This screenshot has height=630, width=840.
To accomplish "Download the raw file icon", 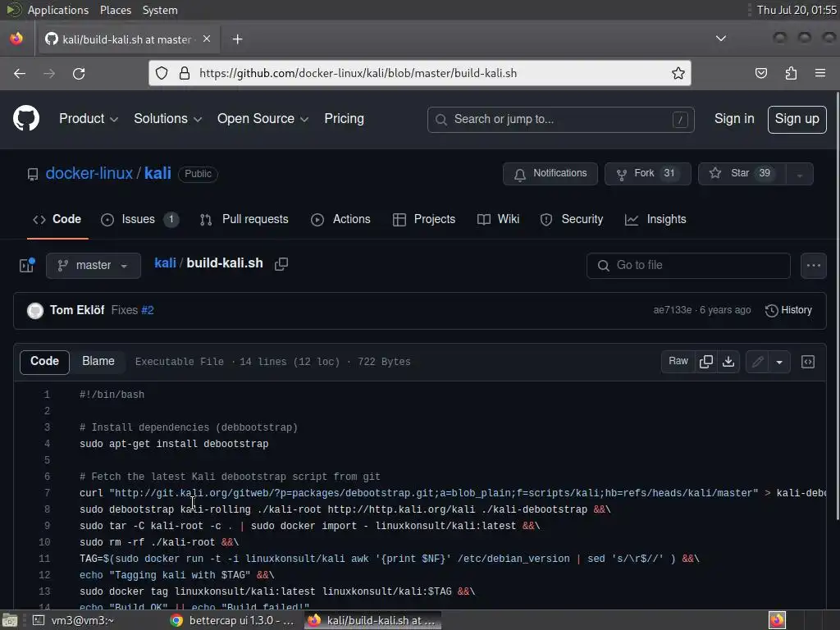I will coord(728,362).
